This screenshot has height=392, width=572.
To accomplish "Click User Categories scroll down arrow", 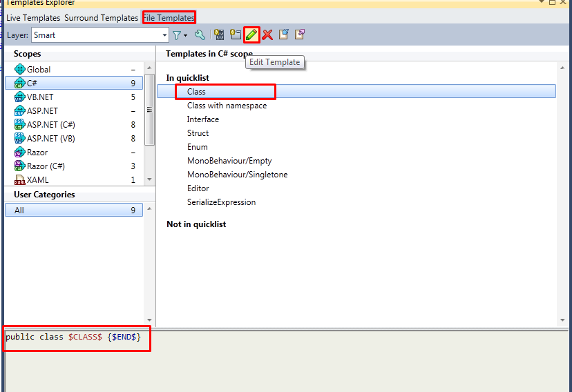I will coord(149,320).
